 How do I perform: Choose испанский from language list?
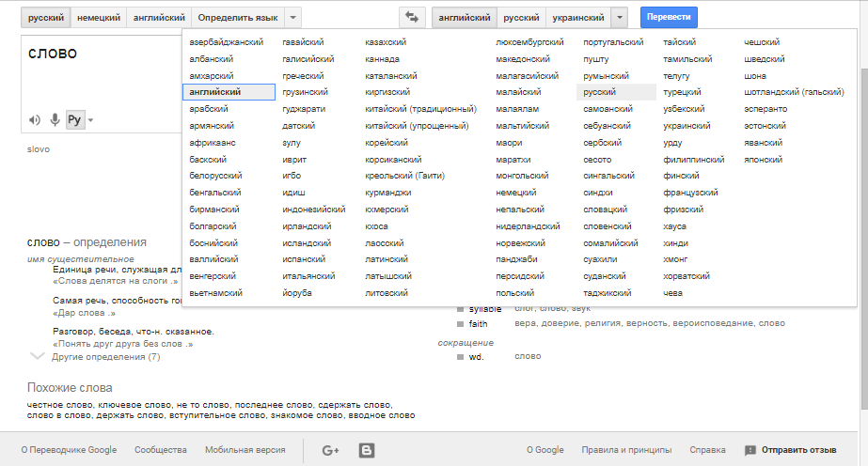point(304,259)
